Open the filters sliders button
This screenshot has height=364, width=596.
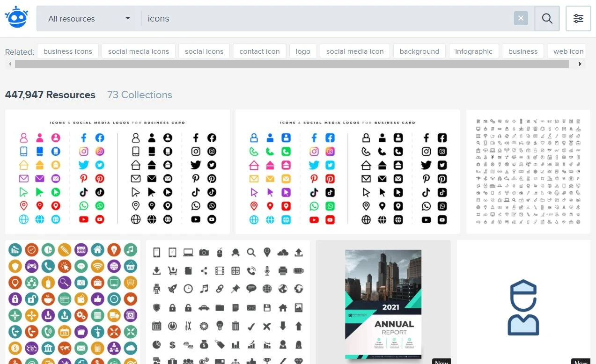coord(578,19)
